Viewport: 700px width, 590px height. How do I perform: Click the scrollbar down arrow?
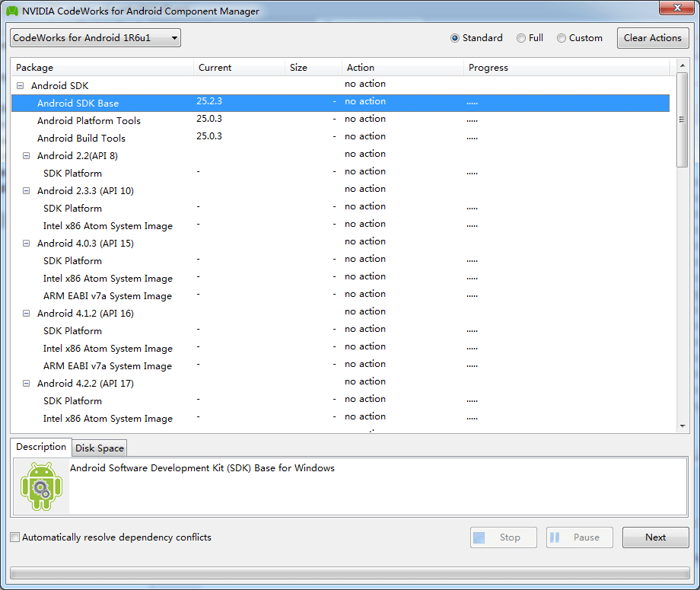[x=682, y=426]
